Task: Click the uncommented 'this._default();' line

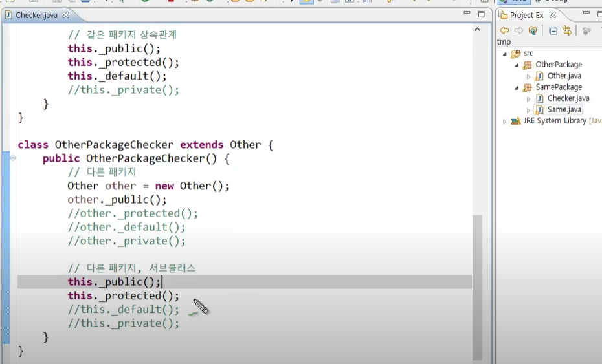Action: [117, 76]
